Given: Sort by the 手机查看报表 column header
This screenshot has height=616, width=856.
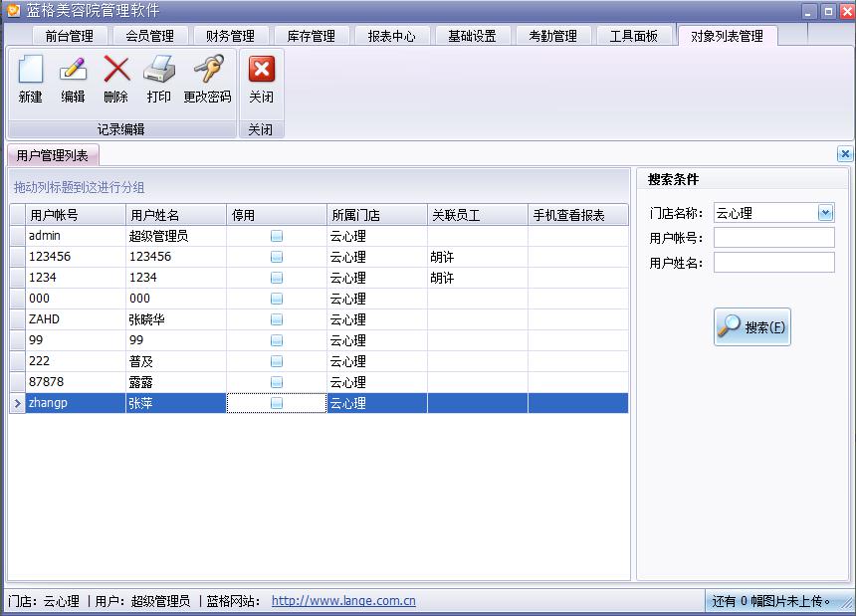Looking at the screenshot, I should 578,215.
